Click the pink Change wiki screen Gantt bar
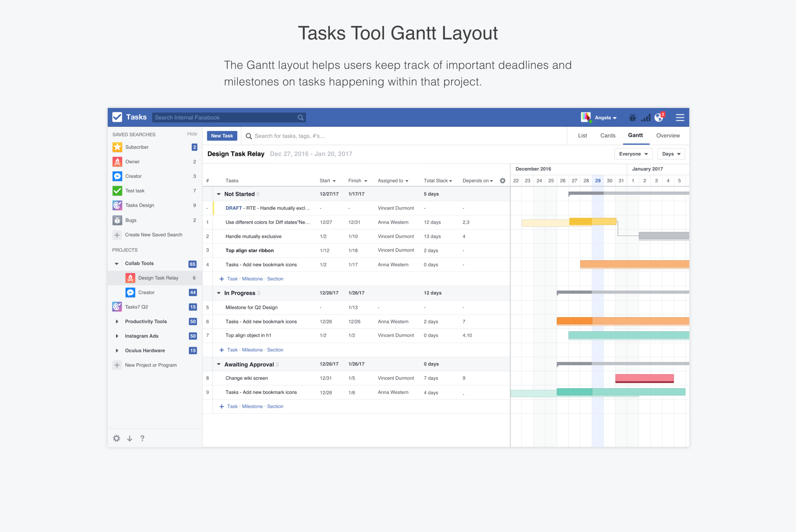 tap(644, 378)
